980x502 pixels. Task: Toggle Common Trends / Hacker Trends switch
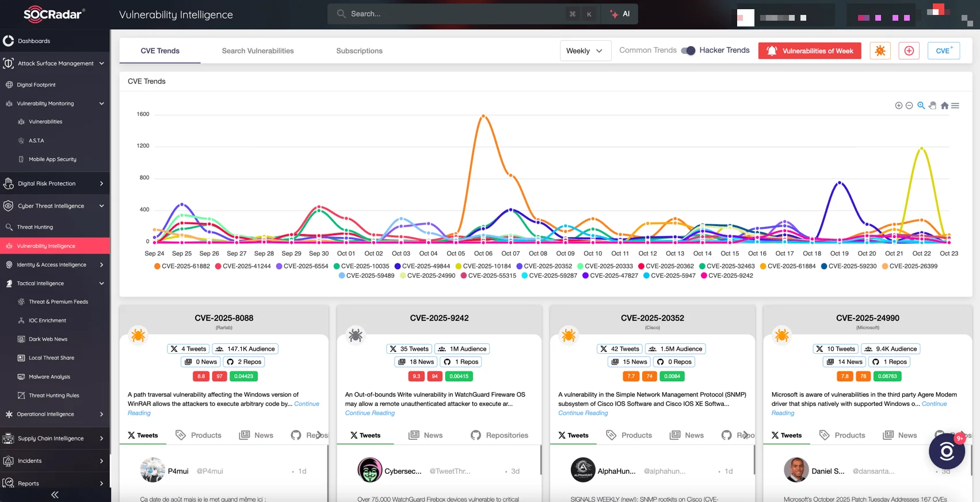tap(688, 51)
